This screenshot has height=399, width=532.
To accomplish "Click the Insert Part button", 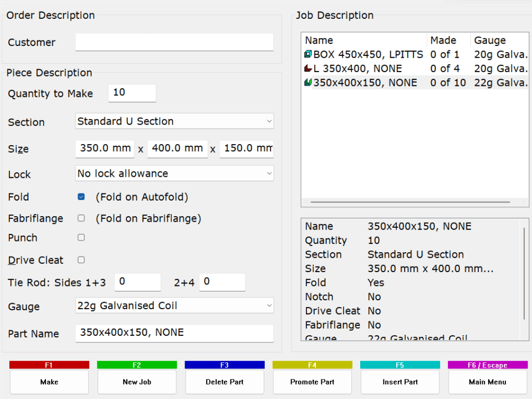I will (x=400, y=382).
